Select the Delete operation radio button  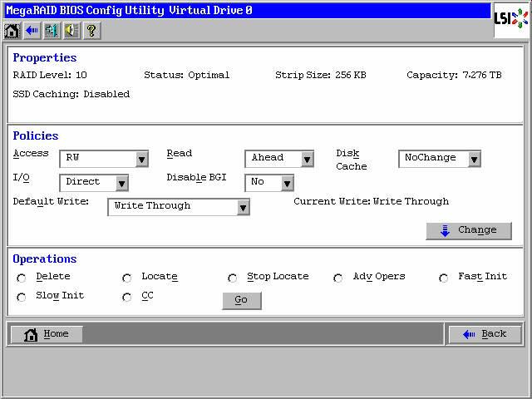tap(22, 278)
